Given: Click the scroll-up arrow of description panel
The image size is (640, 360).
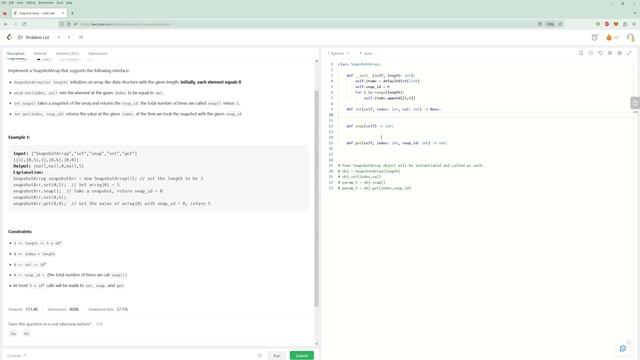Looking at the screenshot, I should coord(316,61).
